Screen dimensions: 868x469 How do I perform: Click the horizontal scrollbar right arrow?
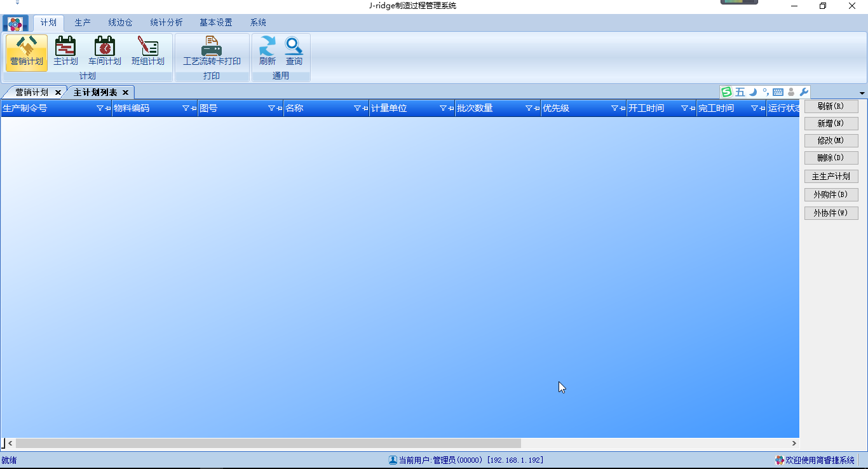pos(794,443)
